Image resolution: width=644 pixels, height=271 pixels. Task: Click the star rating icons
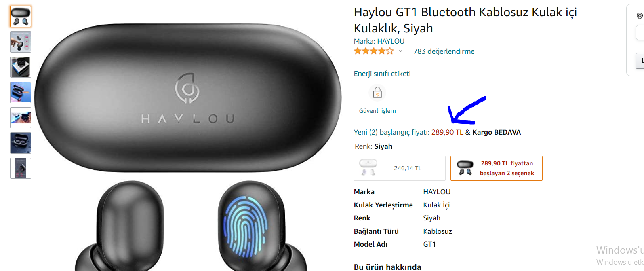373,51
